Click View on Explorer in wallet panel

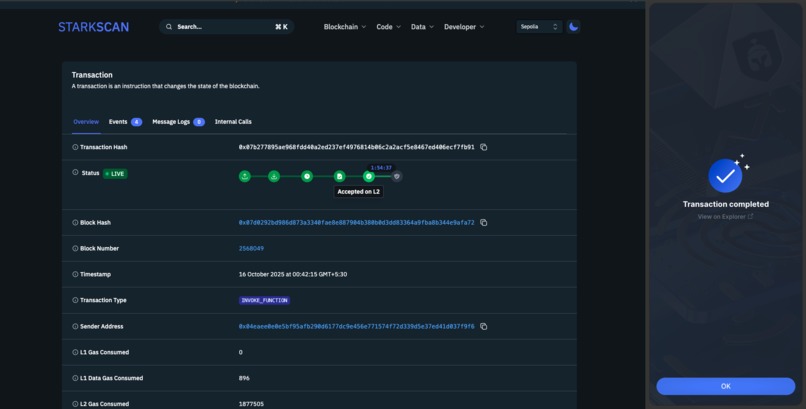coord(725,216)
